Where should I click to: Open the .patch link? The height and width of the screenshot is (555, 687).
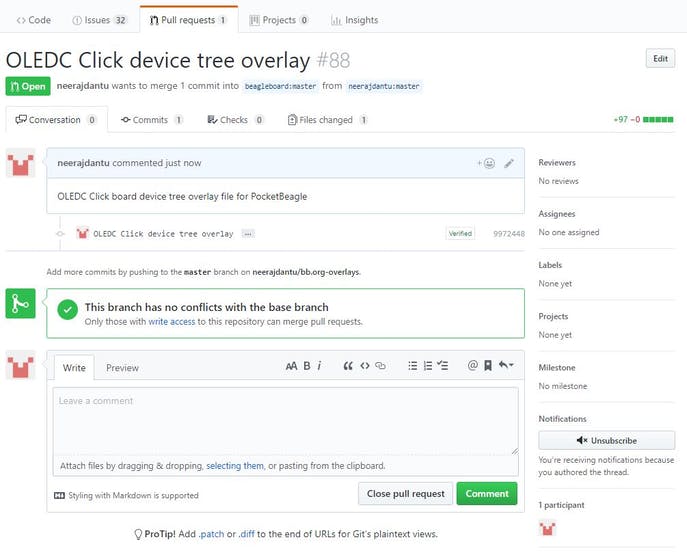(211, 534)
